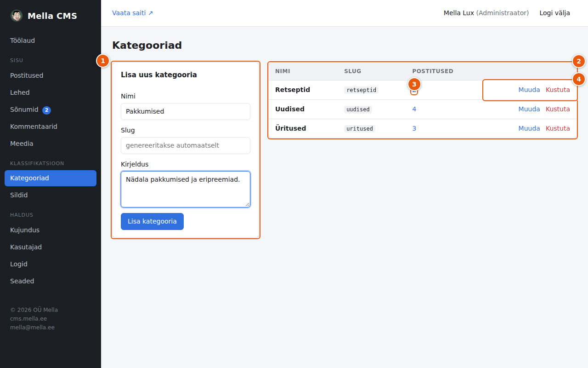
Task: Go to Postitused in the sidebar
Action: click(51, 75)
